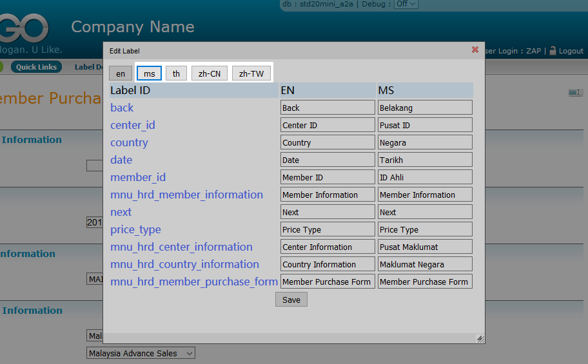Screen dimensions: 588x364
Task: Expand the Malaysia Advance Sales dropdown
Action: point(141,353)
